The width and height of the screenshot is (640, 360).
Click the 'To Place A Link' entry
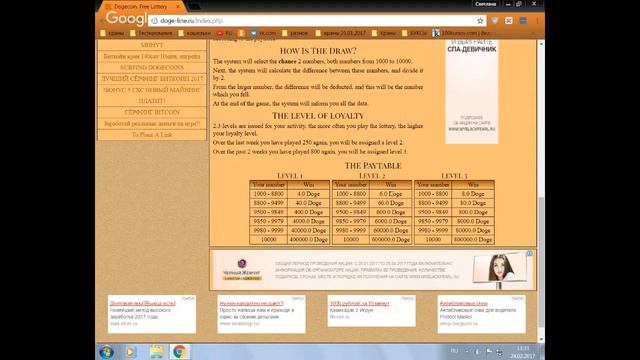coord(152,135)
